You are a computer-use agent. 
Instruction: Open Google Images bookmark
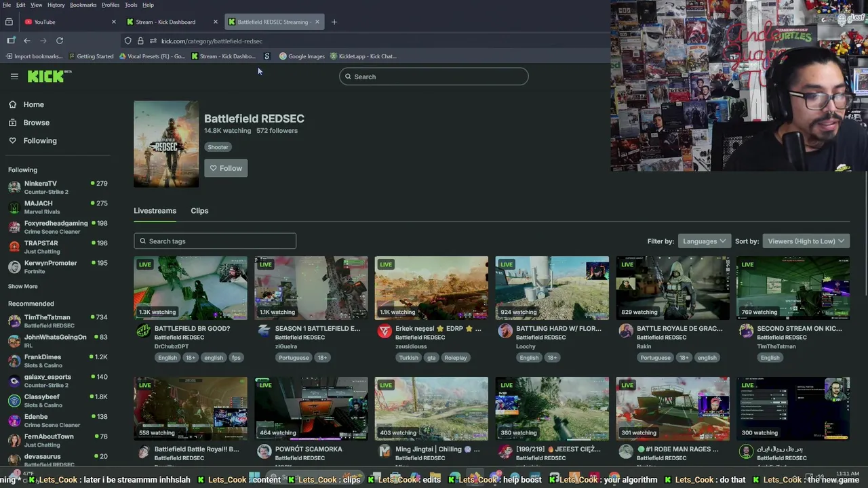(x=302, y=56)
